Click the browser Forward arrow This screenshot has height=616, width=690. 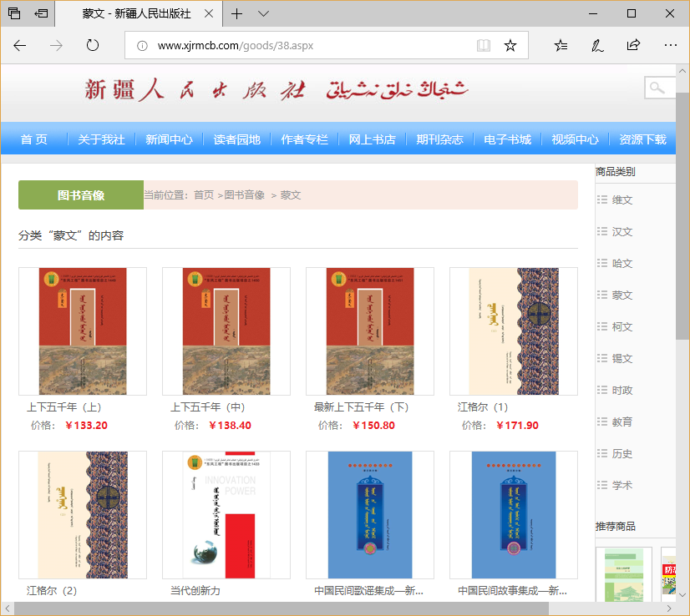(56, 45)
